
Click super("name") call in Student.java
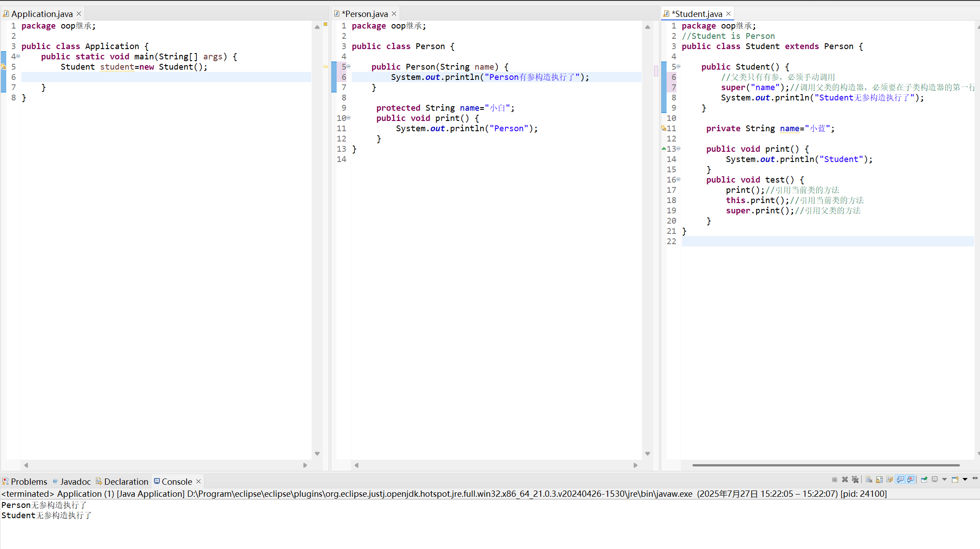753,87
